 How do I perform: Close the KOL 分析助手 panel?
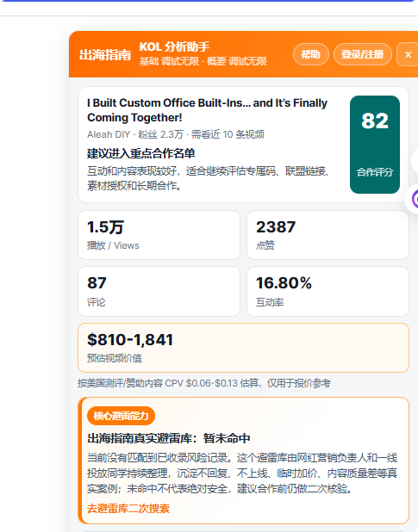(x=408, y=54)
